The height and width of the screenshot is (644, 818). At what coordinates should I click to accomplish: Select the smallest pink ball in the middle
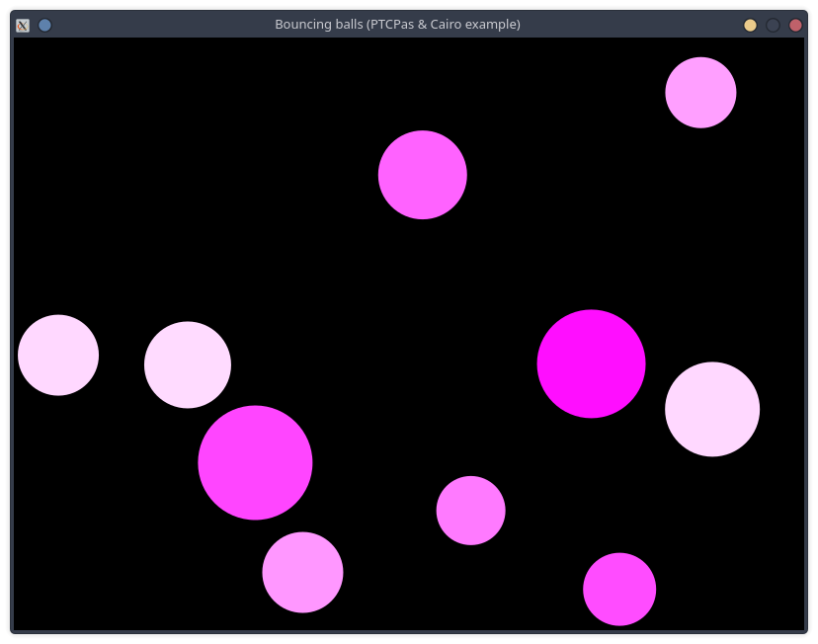tap(470, 510)
